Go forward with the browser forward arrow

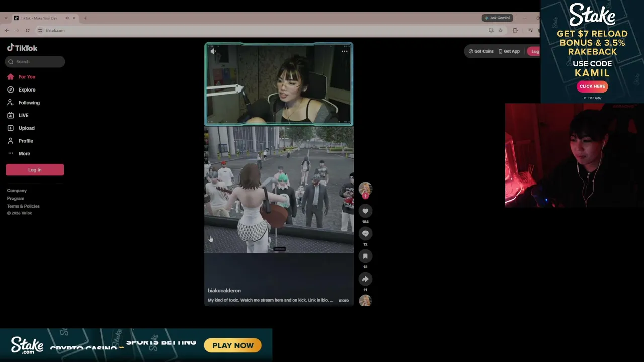17,31
